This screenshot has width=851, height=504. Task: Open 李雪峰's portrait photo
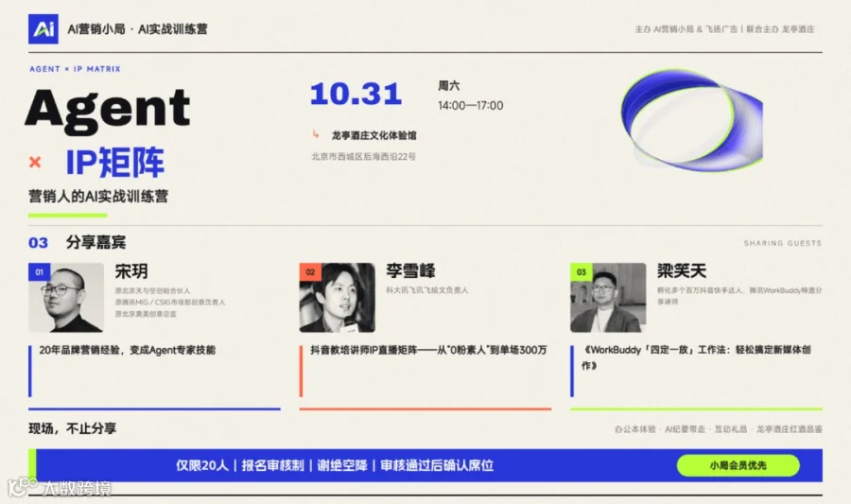337,297
